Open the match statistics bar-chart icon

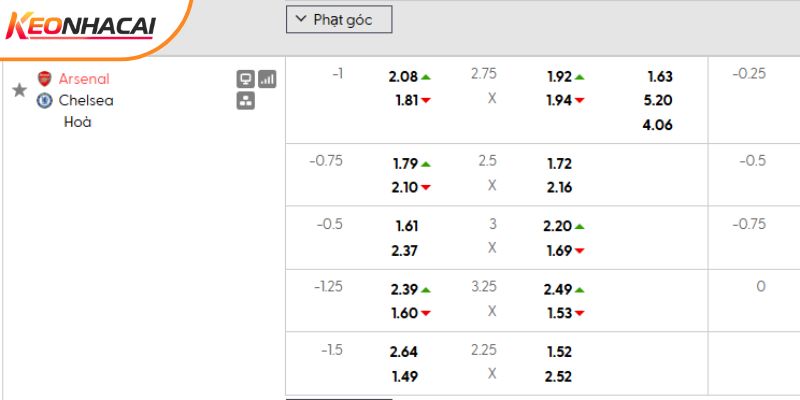pyautogui.click(x=267, y=79)
